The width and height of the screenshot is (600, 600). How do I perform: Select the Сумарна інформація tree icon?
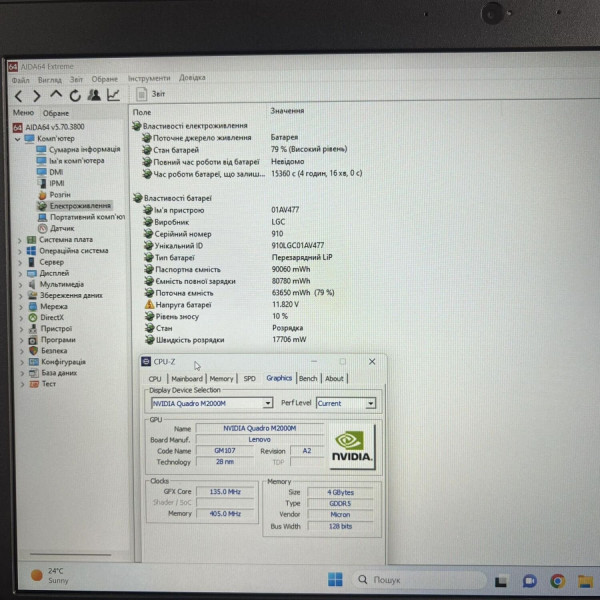click(x=41, y=149)
